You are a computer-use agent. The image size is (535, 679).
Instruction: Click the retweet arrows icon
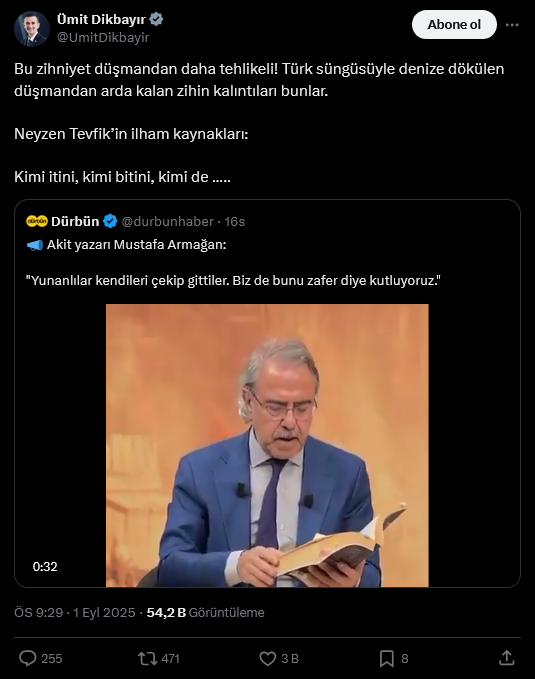tap(147, 659)
